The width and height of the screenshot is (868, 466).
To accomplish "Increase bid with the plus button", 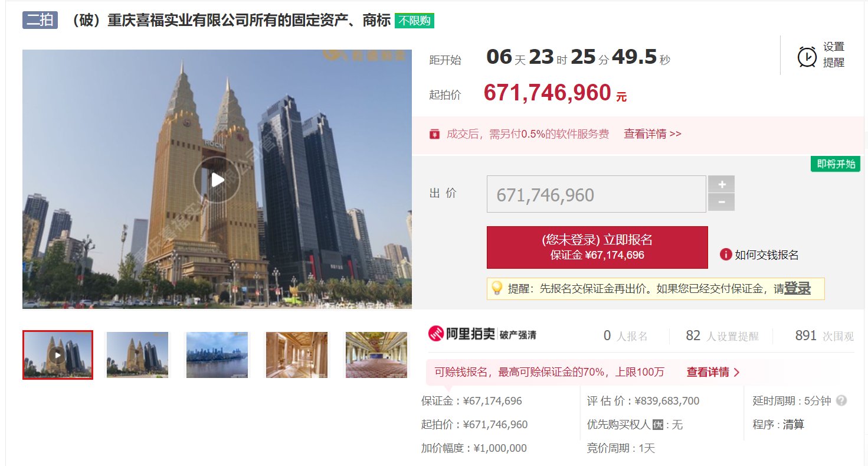I will (x=721, y=184).
